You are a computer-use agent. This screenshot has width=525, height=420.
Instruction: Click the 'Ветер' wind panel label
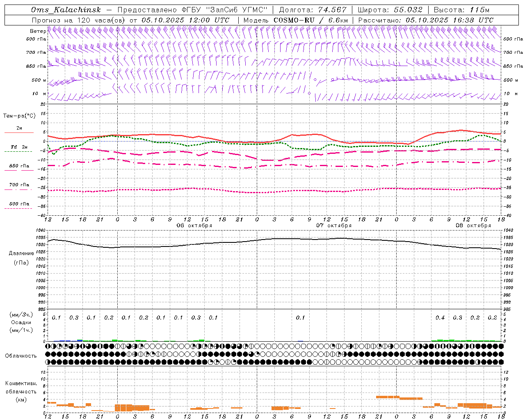38,31
